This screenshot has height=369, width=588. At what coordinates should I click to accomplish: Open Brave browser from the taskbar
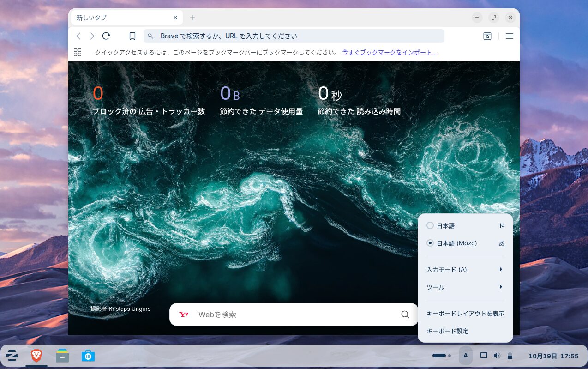point(36,356)
